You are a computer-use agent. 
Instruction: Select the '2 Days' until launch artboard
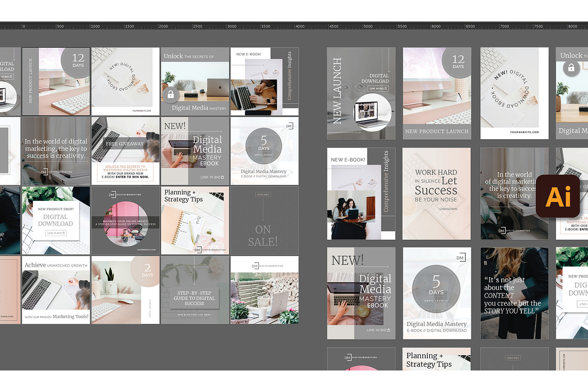click(125, 290)
